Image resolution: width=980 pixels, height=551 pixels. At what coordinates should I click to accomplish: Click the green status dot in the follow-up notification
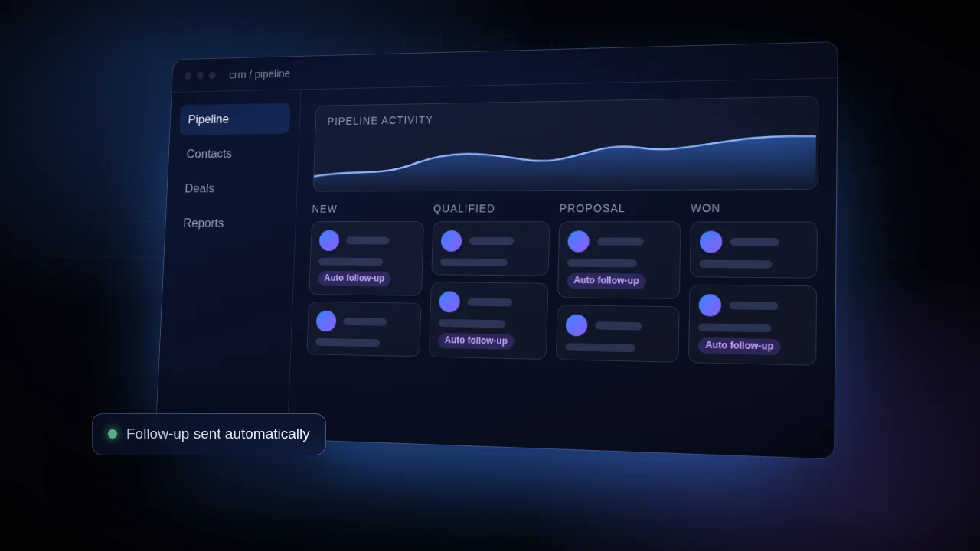(x=113, y=434)
